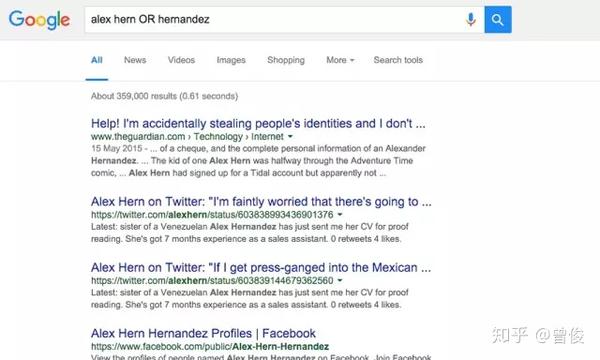The image size is (600, 360).
Task: Open Search tools options
Action: [x=398, y=60]
